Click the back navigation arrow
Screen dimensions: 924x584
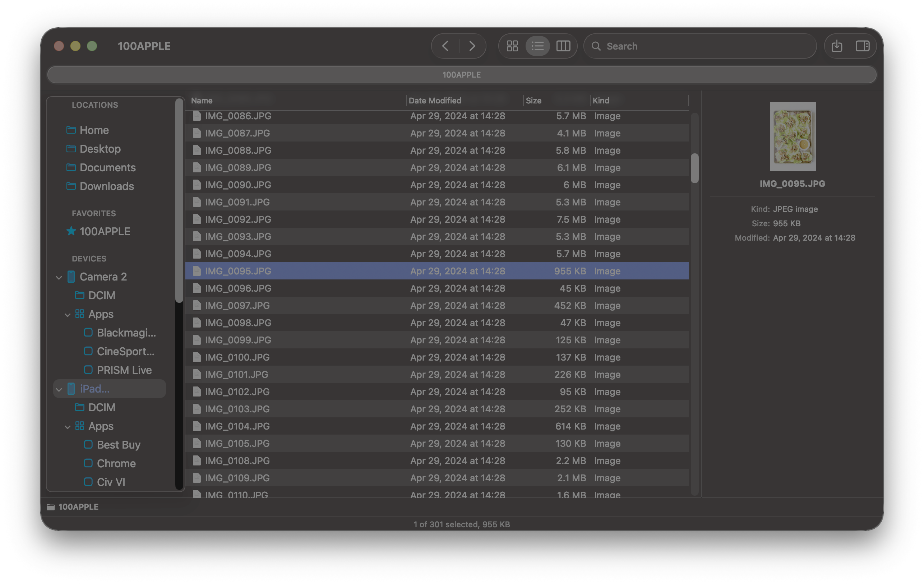coord(445,46)
